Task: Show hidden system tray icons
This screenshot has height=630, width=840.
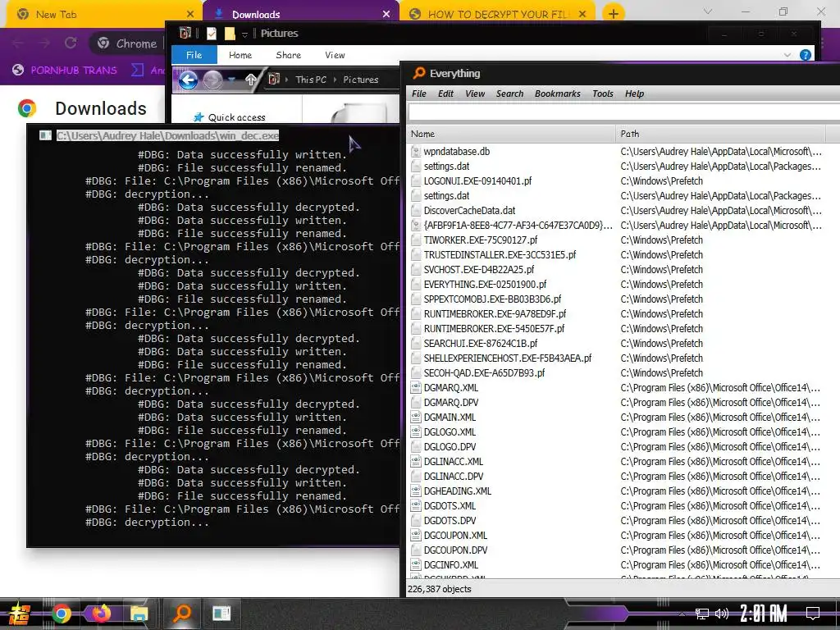Action: point(682,614)
